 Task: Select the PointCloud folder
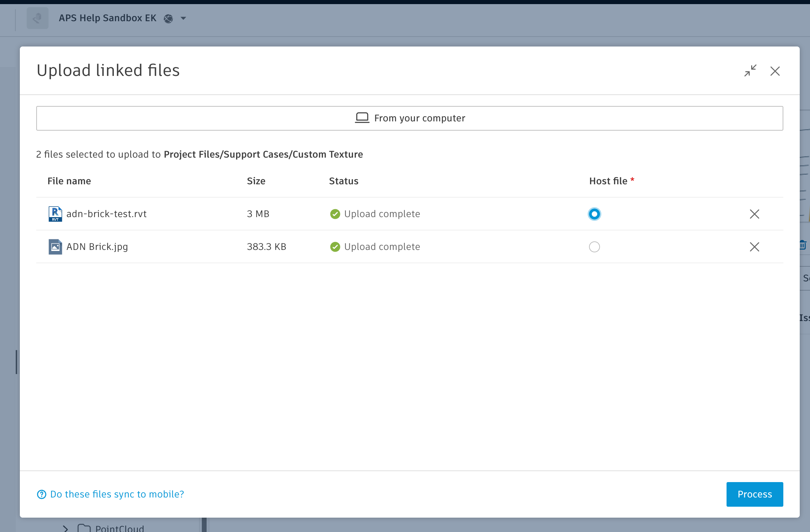119,529
